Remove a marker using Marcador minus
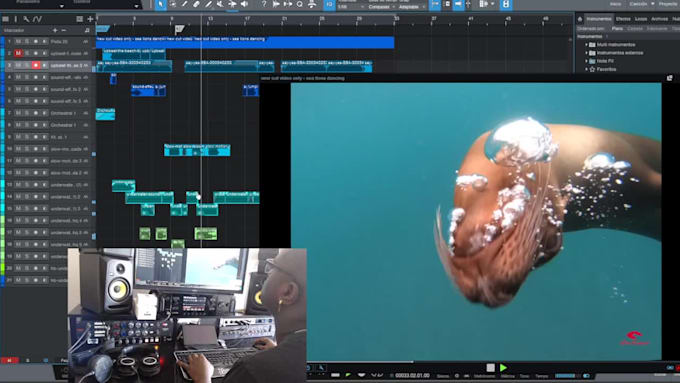The width and height of the screenshot is (680, 383). pyautogui.click(x=64, y=30)
